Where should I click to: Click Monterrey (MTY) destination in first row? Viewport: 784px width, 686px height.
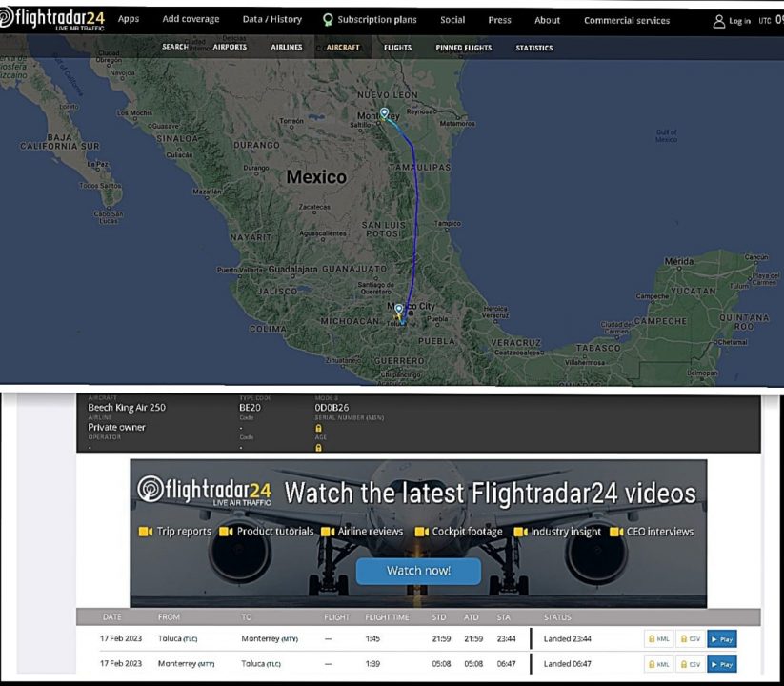[x=270, y=638]
